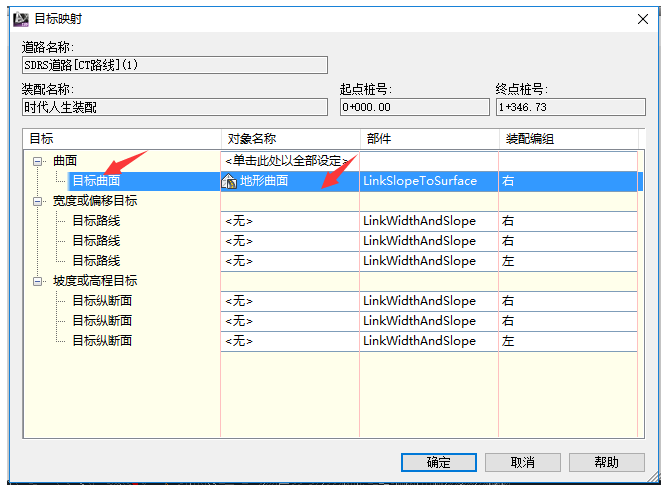This screenshot has width=670, height=491.
Task: Click the 地形曲面 object name cell
Action: click(290, 181)
